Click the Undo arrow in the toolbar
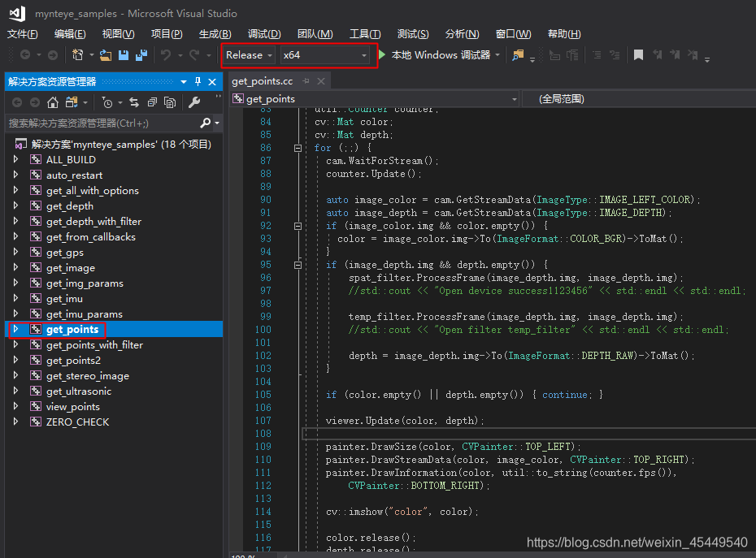 [166, 55]
